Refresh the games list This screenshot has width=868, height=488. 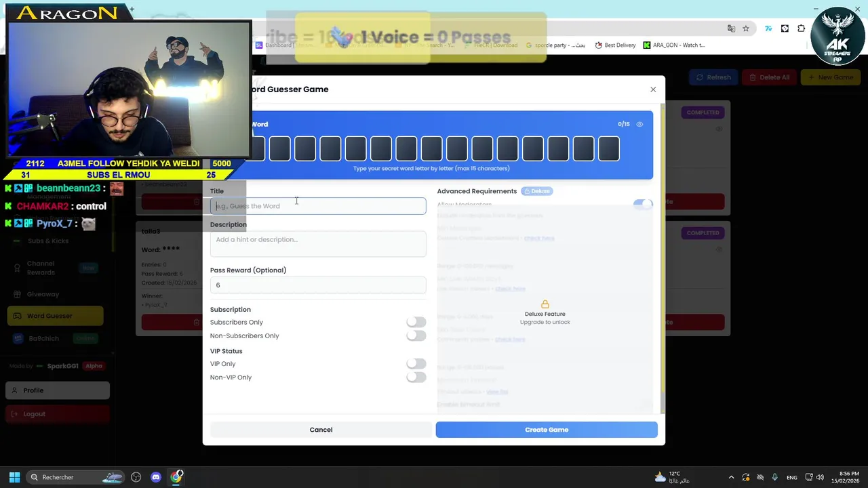tap(713, 77)
